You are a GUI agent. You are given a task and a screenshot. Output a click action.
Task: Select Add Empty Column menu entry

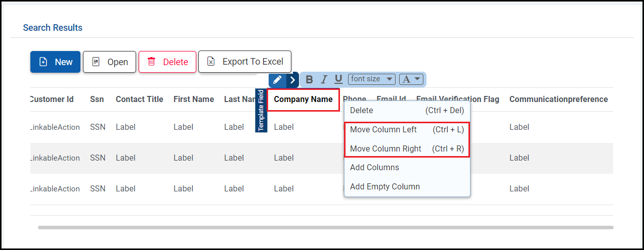(384, 187)
